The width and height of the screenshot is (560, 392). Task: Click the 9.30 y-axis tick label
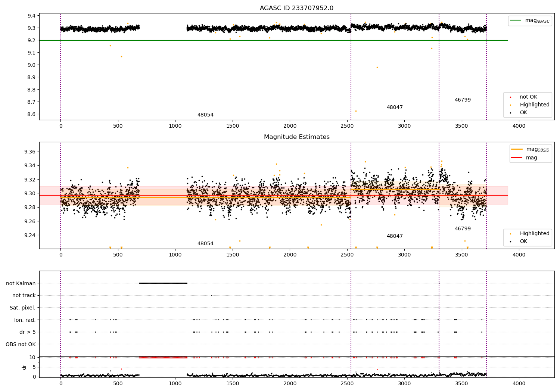pos(30,193)
